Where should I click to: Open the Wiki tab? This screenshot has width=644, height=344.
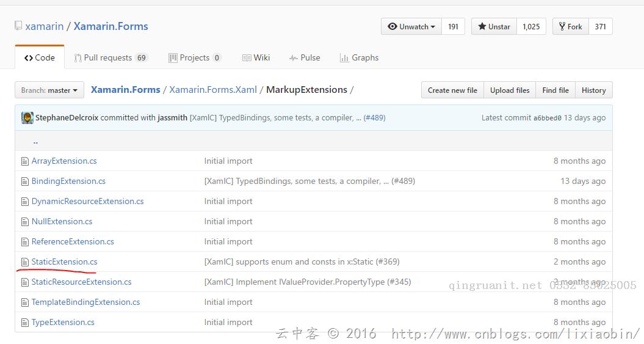[x=256, y=57]
